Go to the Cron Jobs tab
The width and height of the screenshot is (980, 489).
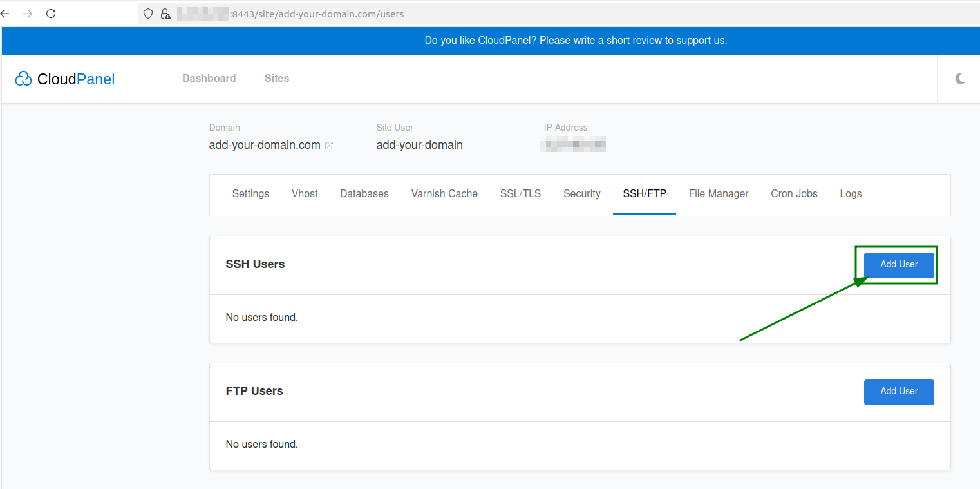click(x=794, y=194)
